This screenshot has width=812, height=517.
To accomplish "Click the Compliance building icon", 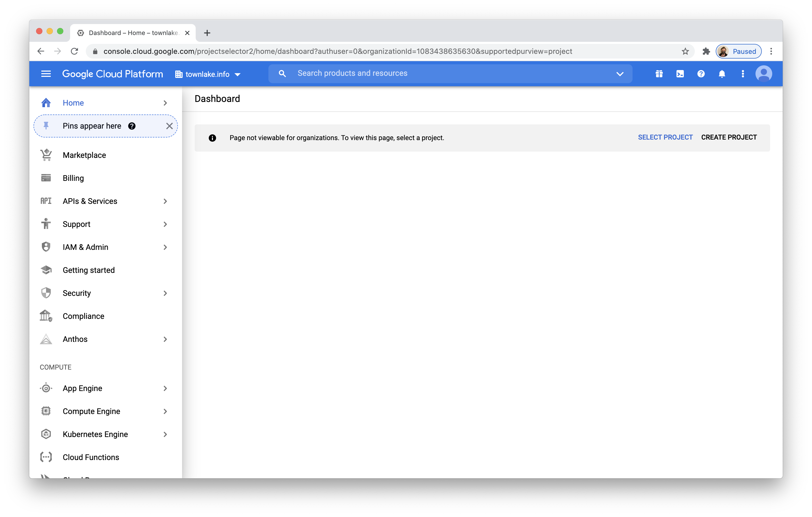I will pyautogui.click(x=46, y=316).
